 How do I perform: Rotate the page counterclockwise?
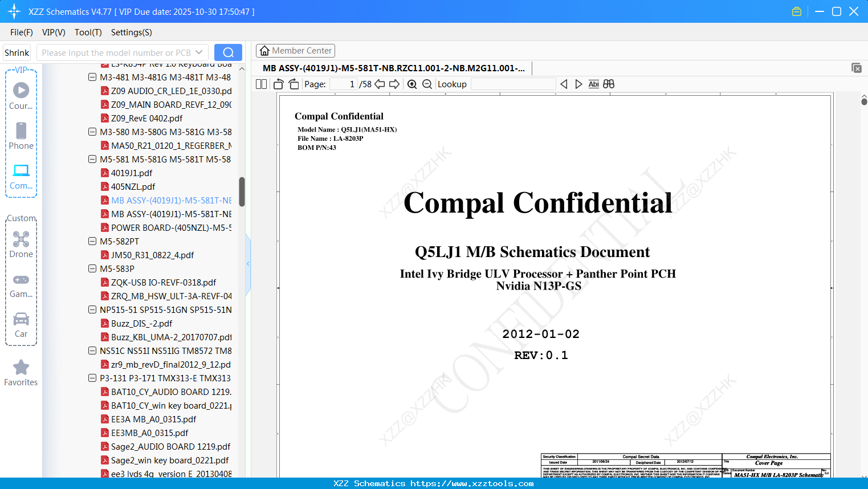279,84
